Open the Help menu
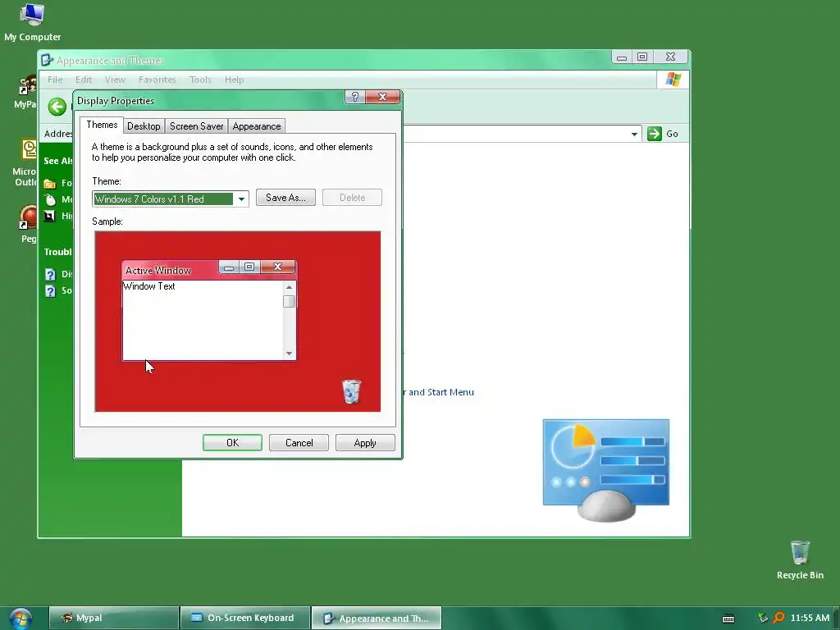This screenshot has height=630, width=840. pos(234,80)
